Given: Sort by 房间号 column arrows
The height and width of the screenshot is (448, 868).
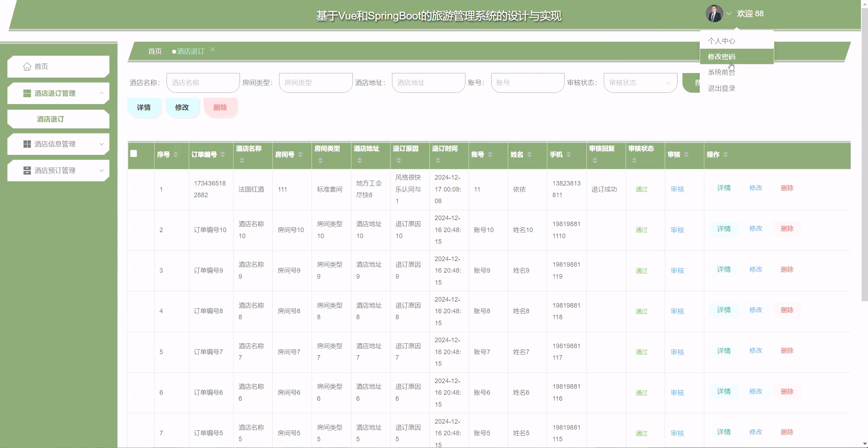Looking at the screenshot, I should [300, 155].
